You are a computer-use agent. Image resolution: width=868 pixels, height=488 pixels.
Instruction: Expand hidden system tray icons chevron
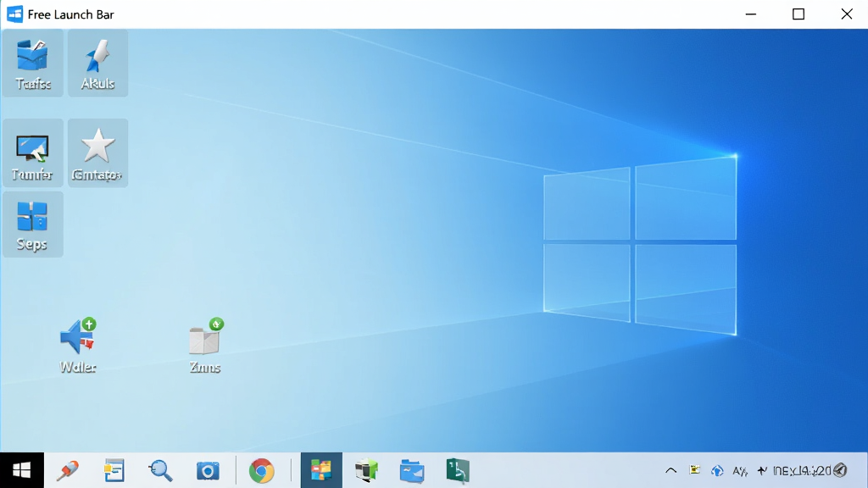tap(671, 471)
